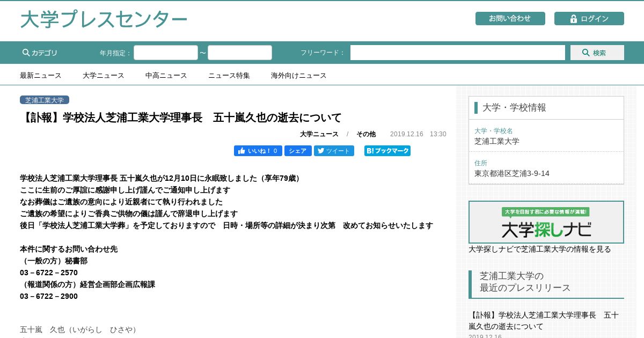Click the 本件に関するお問い合わせ先 line

[x=69, y=249]
